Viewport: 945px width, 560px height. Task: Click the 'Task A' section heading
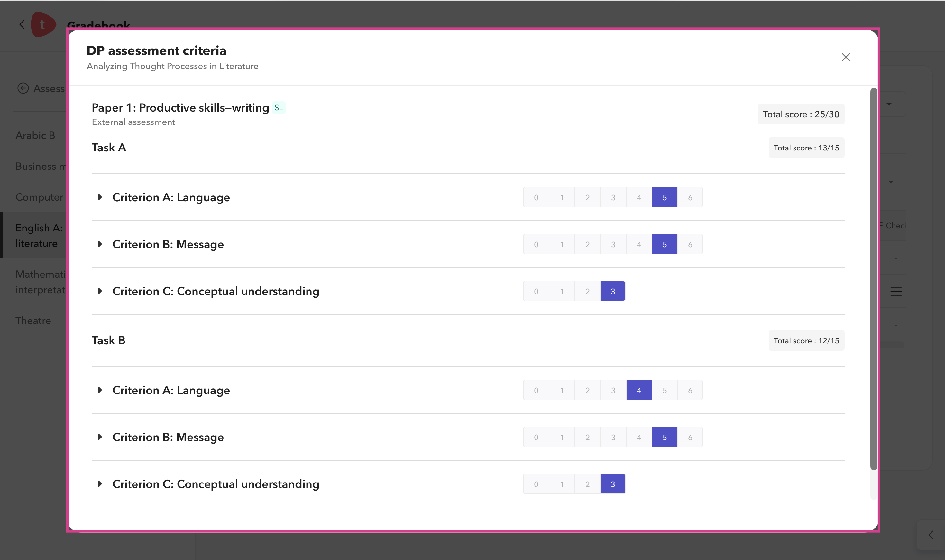click(x=109, y=148)
